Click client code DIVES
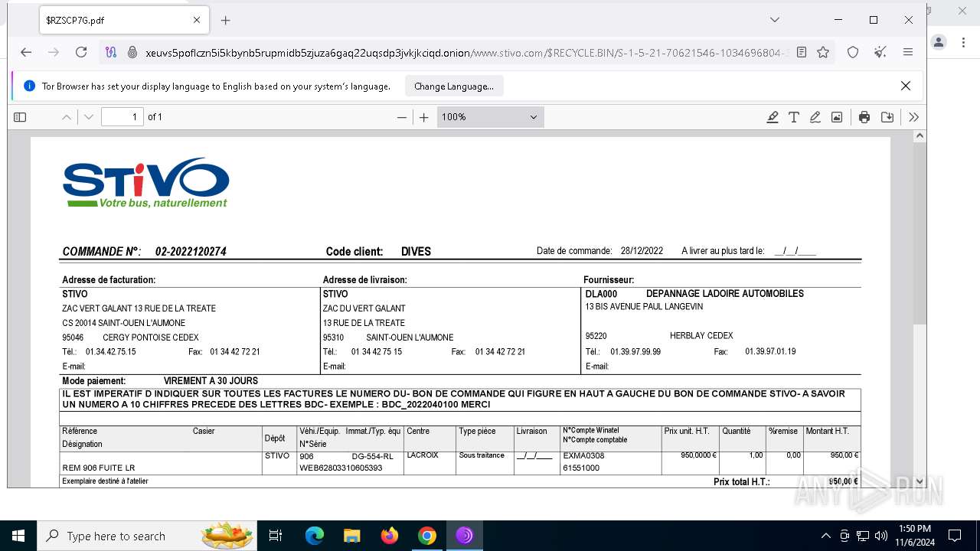The width and height of the screenshot is (980, 551). (416, 252)
